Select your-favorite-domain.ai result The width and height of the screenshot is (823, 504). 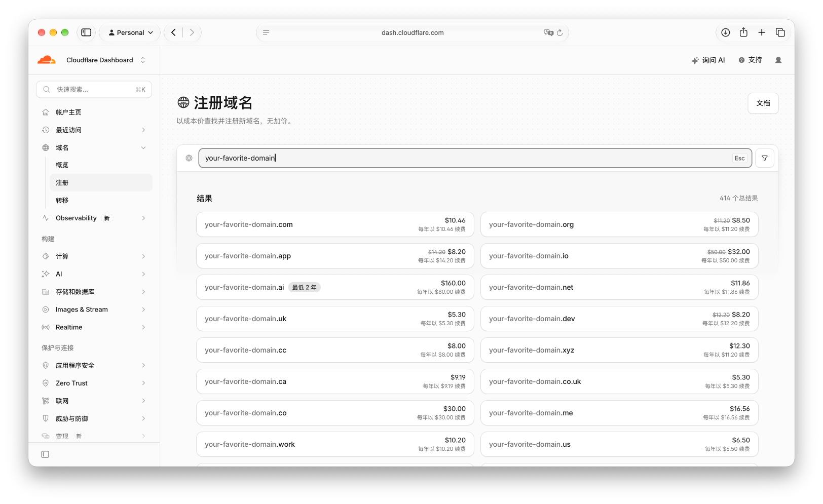tap(335, 287)
